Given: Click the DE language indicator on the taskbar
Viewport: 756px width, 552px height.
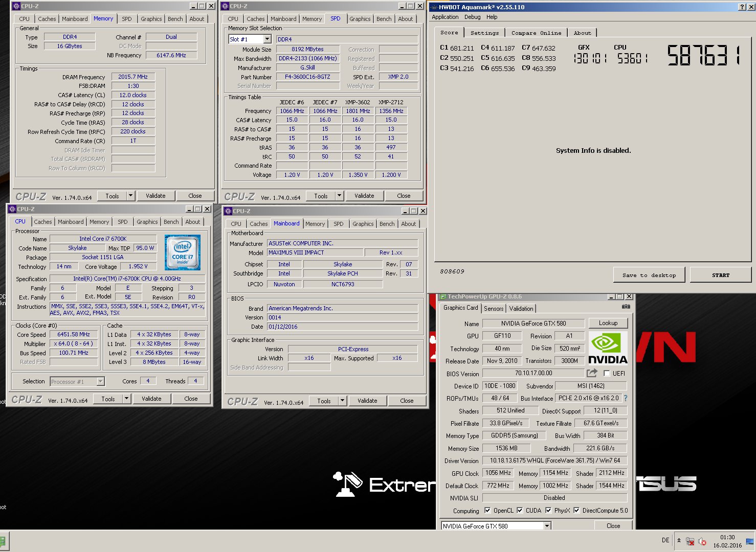Looking at the screenshot, I should (665, 540).
